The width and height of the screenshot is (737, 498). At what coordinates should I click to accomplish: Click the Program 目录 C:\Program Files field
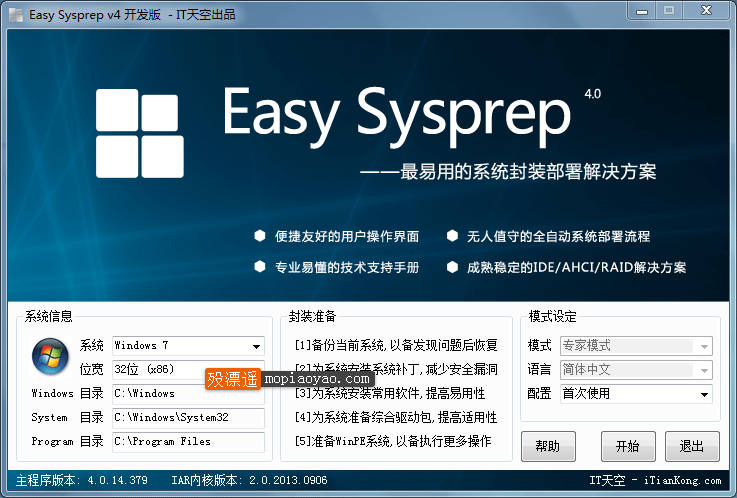click(x=188, y=442)
